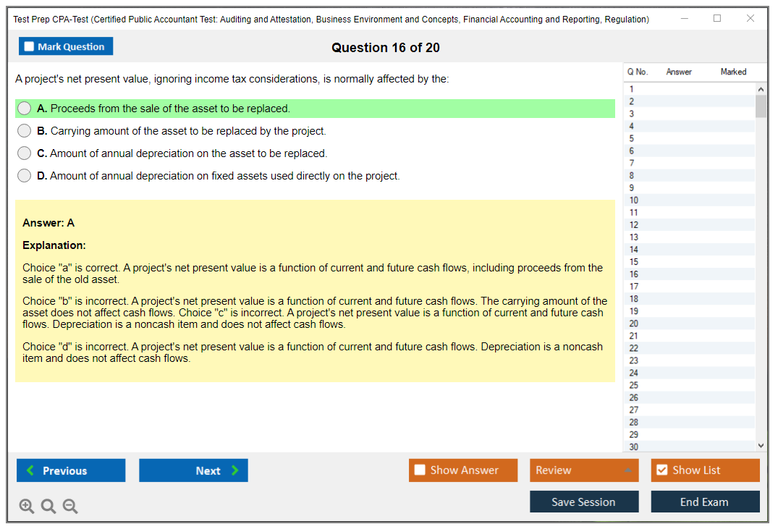
Task: Toggle the Mark Question checkbox
Action: coord(30,47)
